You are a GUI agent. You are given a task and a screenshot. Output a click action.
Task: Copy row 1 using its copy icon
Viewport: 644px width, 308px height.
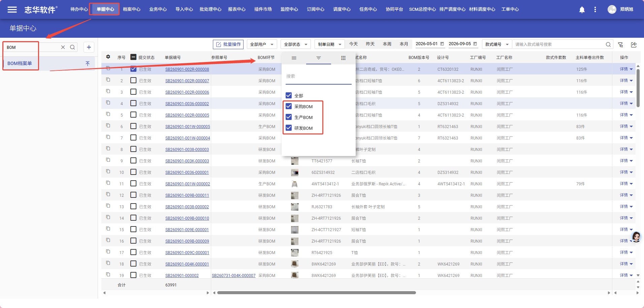108,68
